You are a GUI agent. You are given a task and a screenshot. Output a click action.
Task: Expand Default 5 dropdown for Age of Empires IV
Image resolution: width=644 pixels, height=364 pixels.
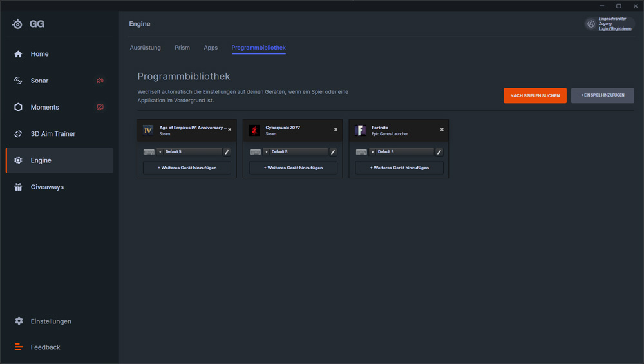[189, 152]
